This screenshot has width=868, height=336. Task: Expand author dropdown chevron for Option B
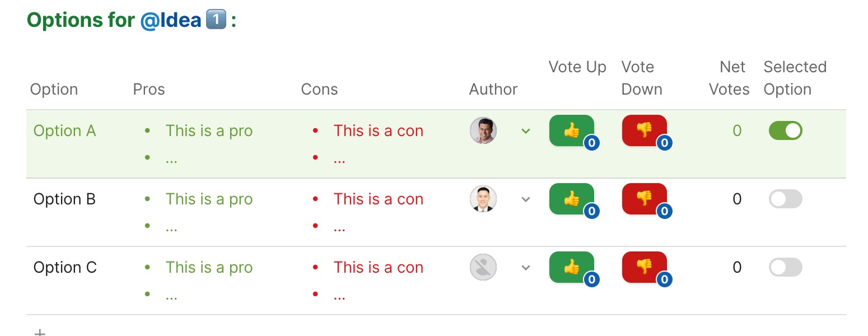click(x=525, y=199)
